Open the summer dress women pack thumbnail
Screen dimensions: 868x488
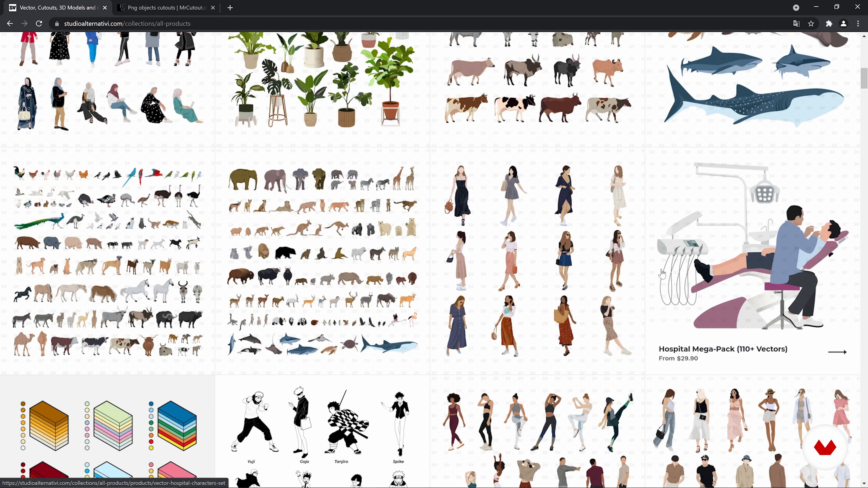pos(538,261)
